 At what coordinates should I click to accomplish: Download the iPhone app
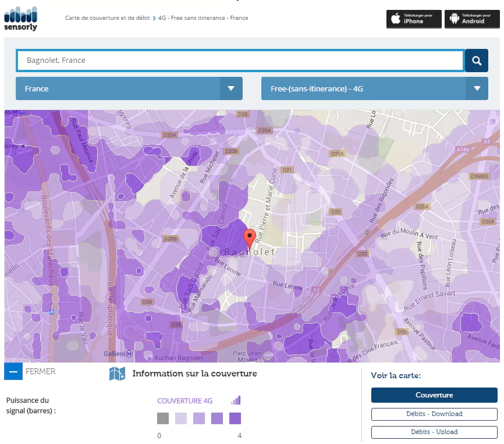click(414, 19)
